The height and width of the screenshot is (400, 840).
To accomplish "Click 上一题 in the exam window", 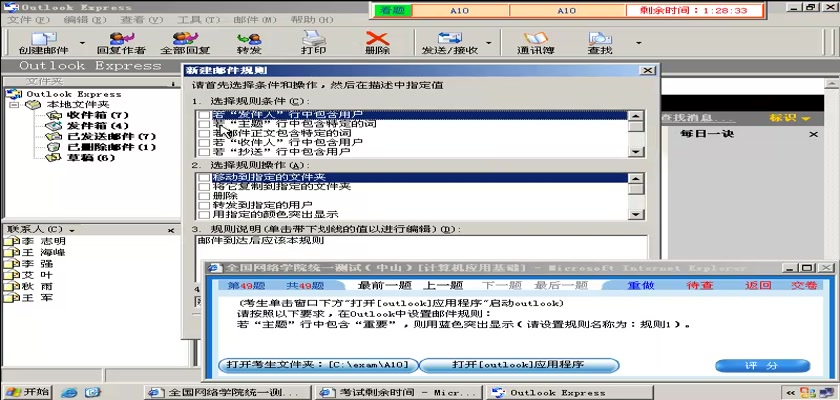I will [443, 285].
